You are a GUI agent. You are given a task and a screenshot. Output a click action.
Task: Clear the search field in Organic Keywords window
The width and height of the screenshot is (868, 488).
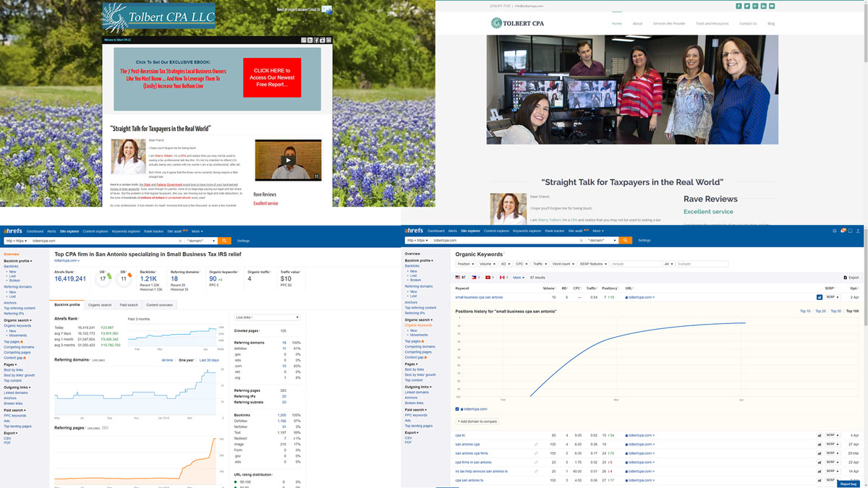click(x=581, y=240)
